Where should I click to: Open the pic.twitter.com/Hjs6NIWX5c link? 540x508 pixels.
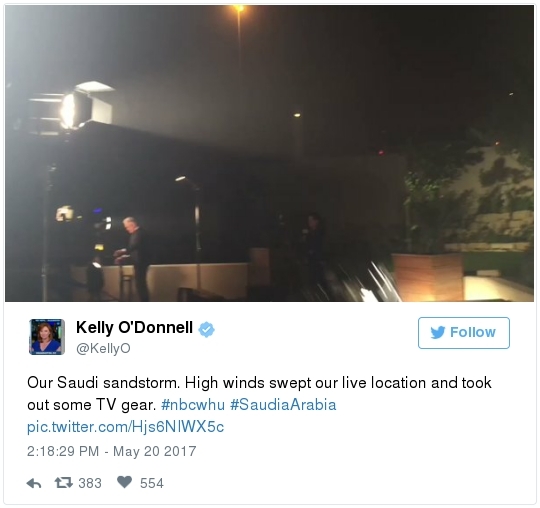(126, 427)
